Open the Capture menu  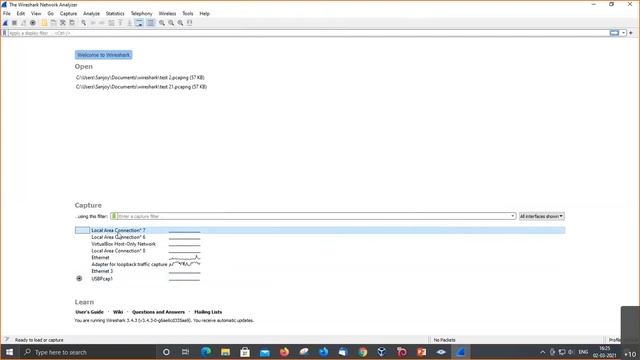(68, 13)
